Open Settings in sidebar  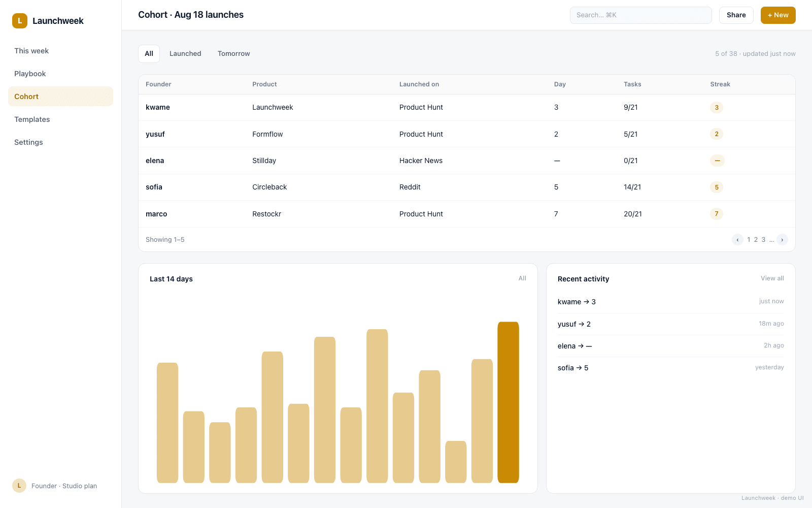[60, 142]
